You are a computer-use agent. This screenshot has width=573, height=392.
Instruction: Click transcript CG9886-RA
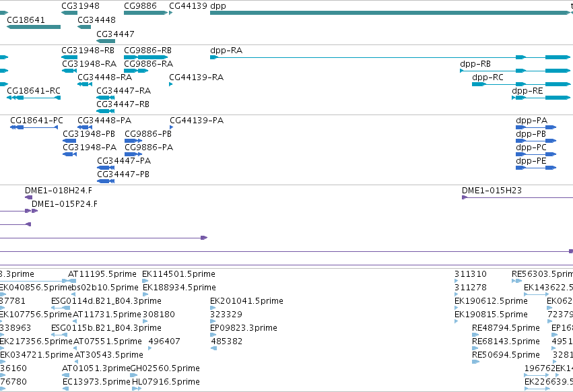tap(136, 71)
